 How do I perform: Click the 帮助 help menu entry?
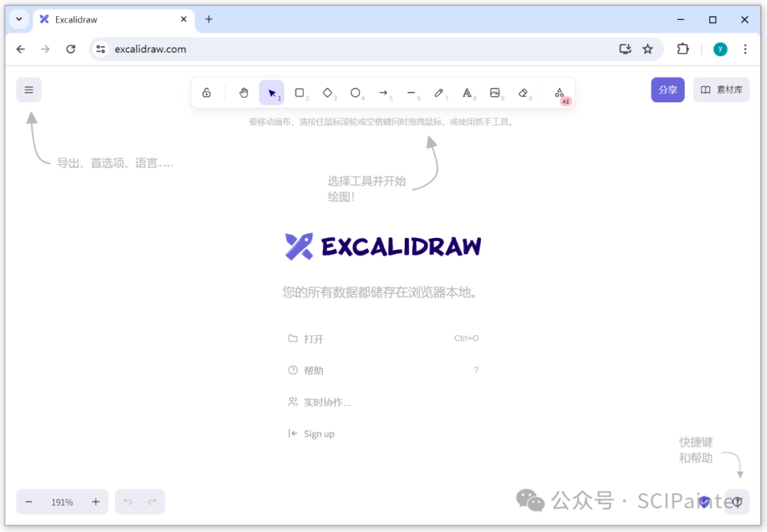383,371
